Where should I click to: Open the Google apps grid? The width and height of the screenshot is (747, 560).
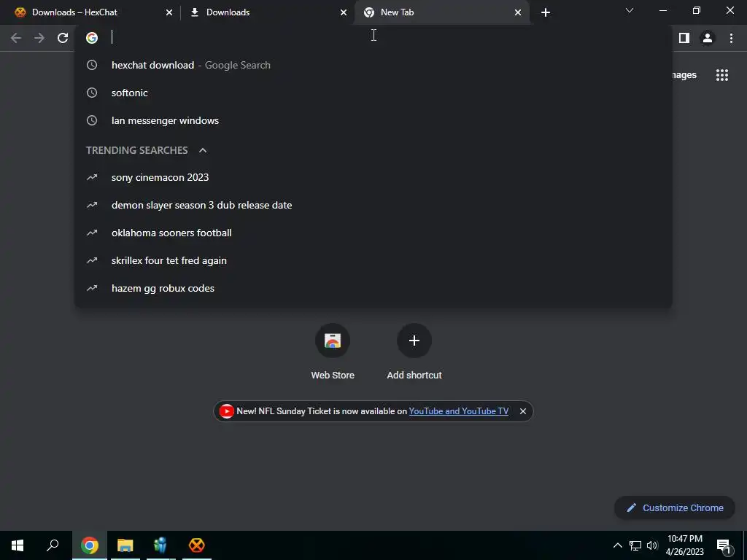coord(721,75)
